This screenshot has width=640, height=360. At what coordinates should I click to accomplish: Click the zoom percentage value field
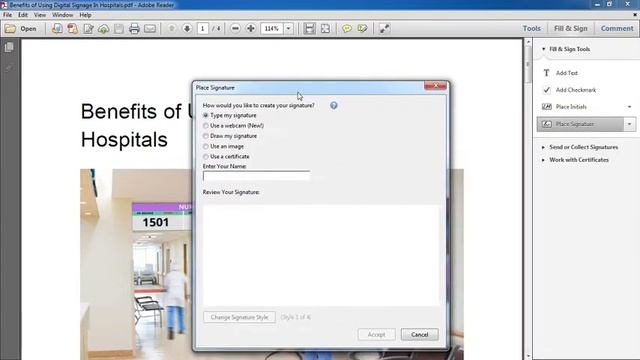(x=272, y=29)
